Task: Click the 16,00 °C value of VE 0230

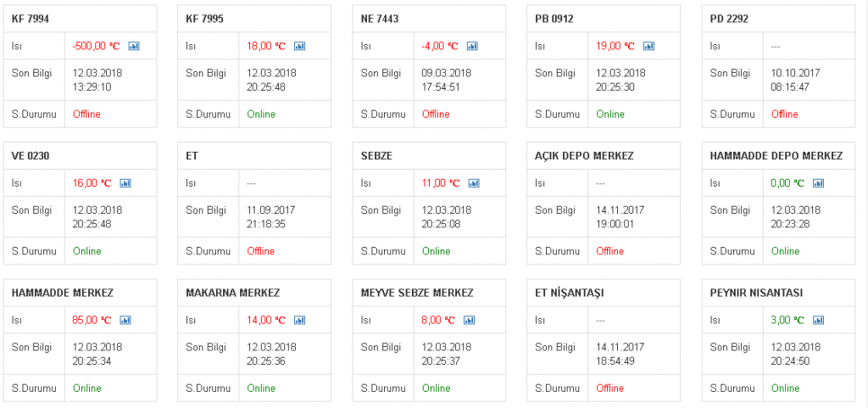Action: [92, 182]
